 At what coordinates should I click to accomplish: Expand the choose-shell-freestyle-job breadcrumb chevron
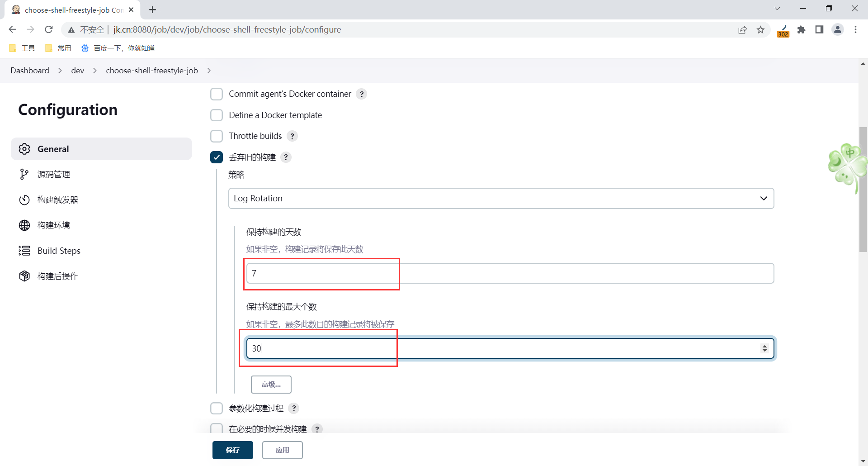(x=209, y=71)
